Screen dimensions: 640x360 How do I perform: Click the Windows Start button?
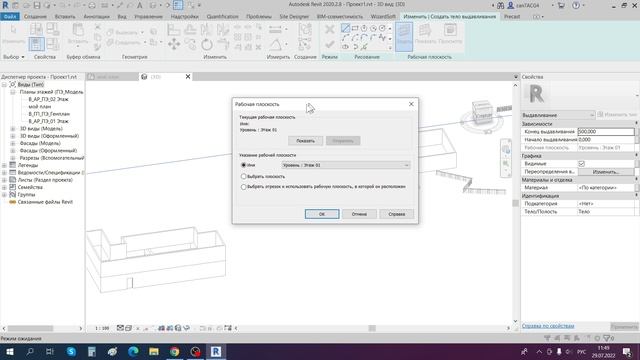(10, 351)
